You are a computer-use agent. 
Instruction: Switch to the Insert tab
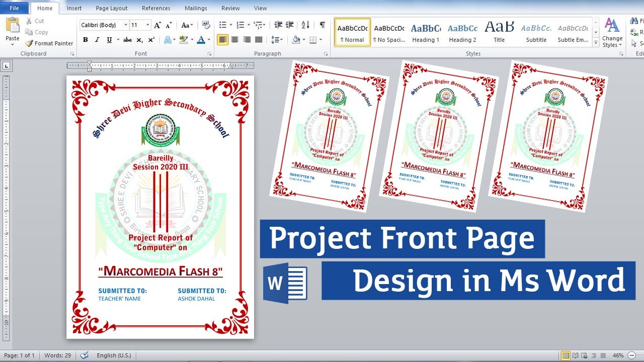74,8
